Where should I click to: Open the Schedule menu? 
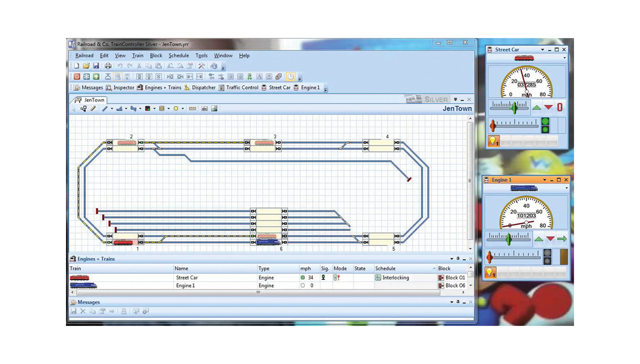point(179,55)
